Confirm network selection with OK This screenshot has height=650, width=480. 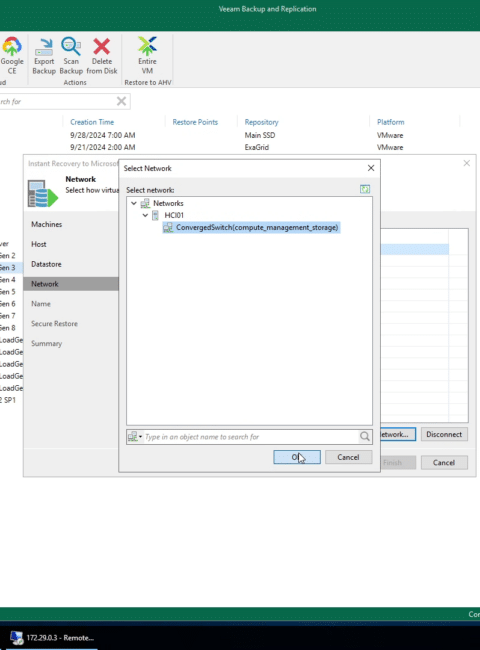[297, 457]
